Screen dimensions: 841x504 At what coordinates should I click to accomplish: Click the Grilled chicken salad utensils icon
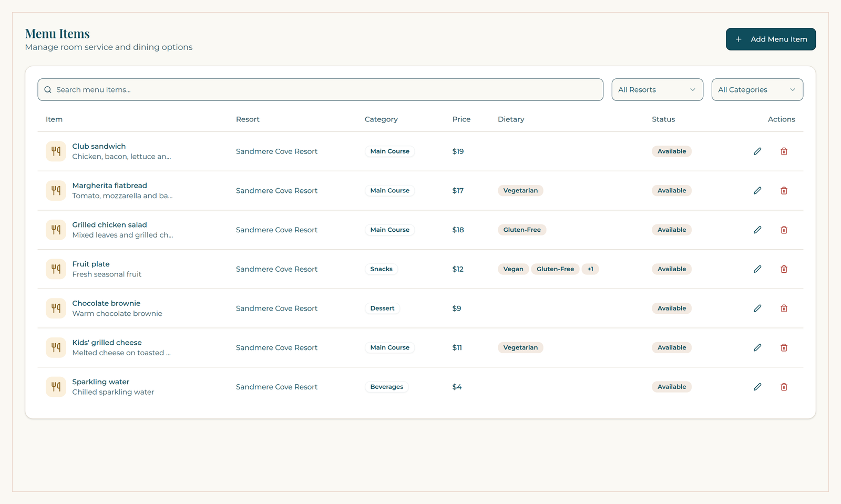click(x=56, y=230)
